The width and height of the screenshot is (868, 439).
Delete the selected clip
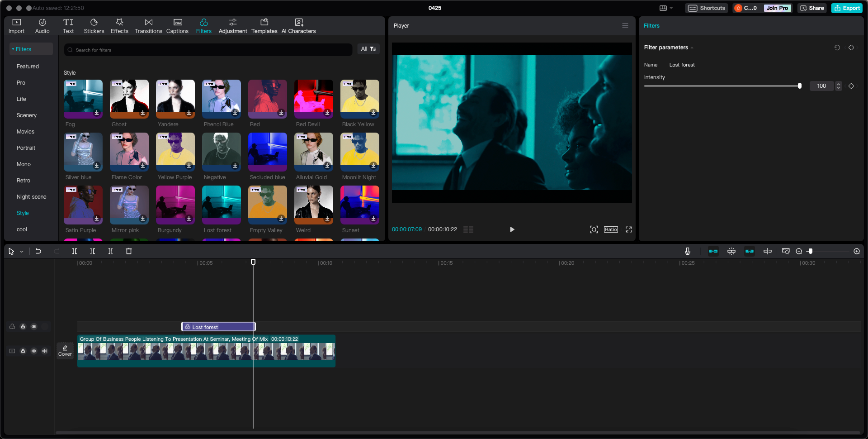click(129, 251)
